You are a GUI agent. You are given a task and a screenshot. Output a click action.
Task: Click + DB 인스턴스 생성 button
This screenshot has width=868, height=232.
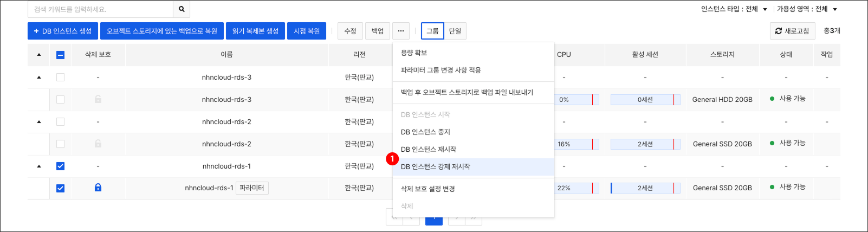pos(63,31)
